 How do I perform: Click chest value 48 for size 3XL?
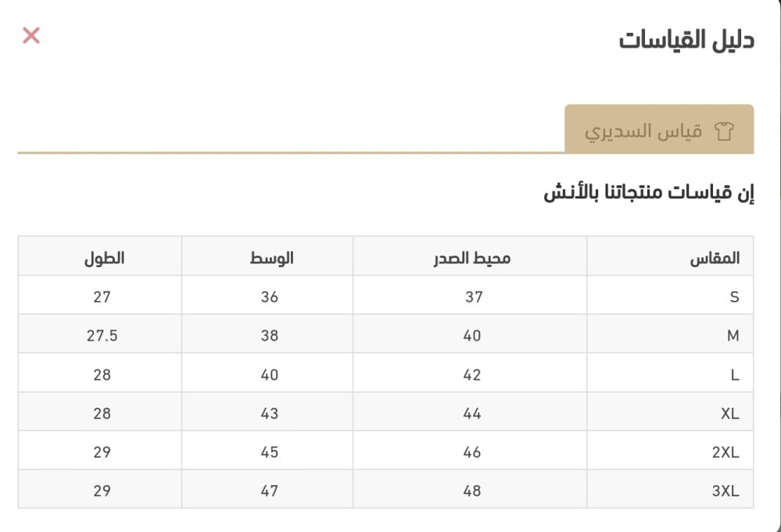pyautogui.click(x=472, y=491)
